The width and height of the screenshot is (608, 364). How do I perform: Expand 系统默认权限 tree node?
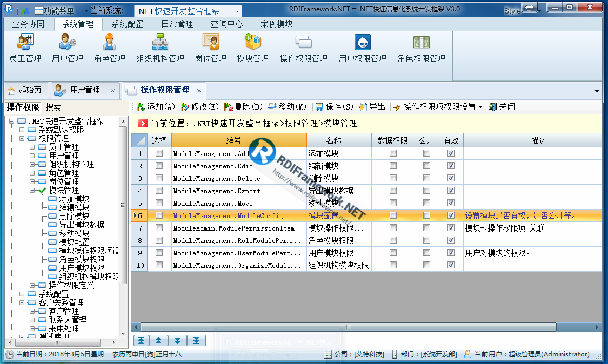click(x=22, y=130)
